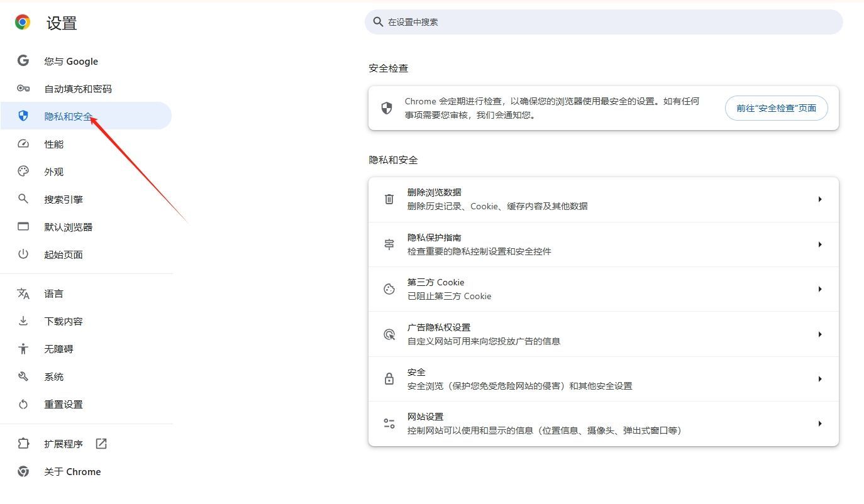Click the 设置 page title
The height and width of the screenshot is (504, 864).
[x=62, y=23]
